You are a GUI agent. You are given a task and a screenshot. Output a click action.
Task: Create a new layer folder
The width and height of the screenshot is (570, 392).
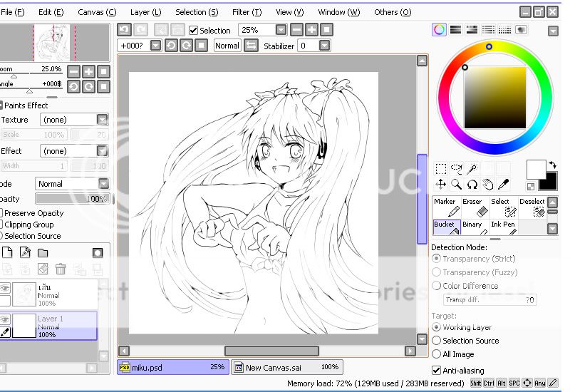click(43, 253)
